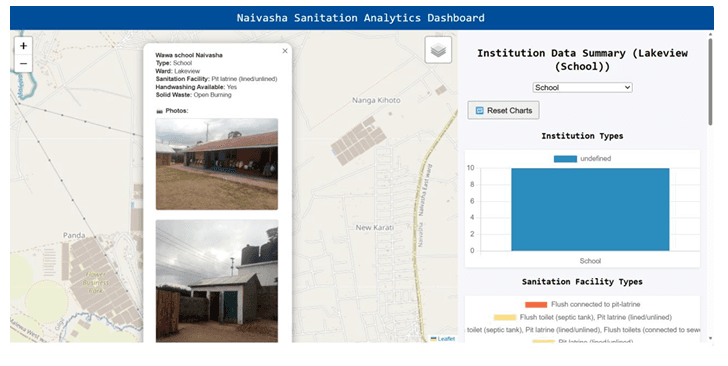The width and height of the screenshot is (728, 366).
Task: Click the dropdown arrow on School selector
Action: click(627, 87)
